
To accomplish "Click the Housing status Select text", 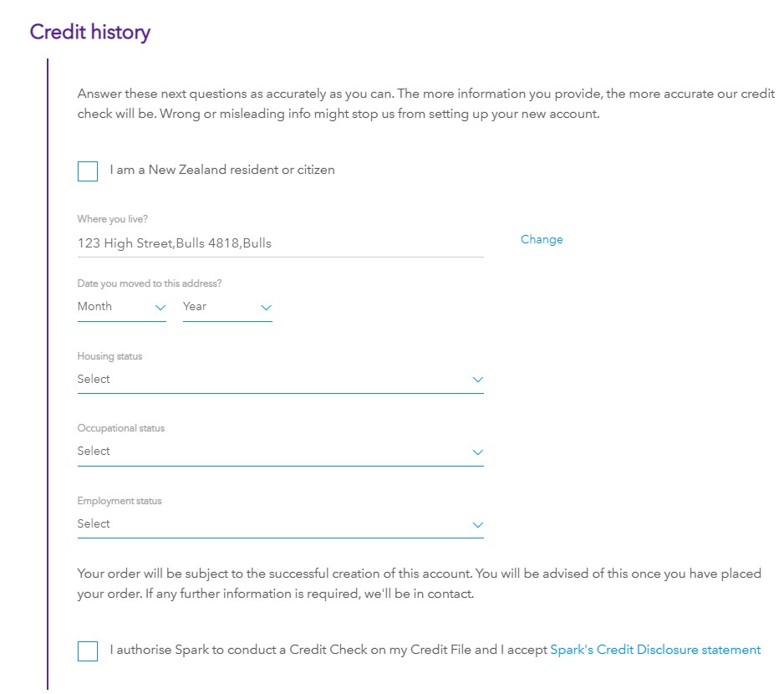I will click(x=94, y=380).
